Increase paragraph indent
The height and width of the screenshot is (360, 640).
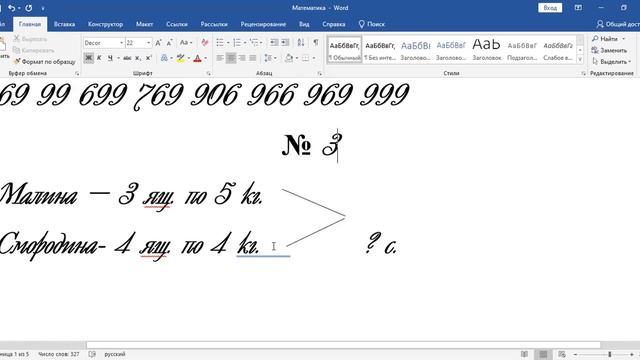(285, 42)
